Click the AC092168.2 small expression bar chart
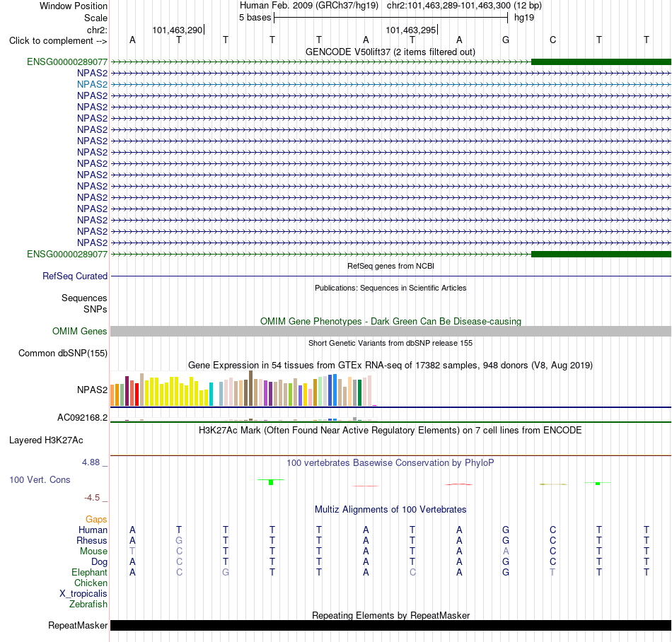 243,419
